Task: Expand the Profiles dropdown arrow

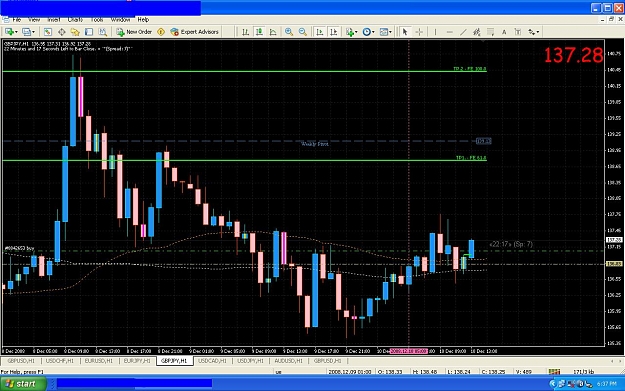Action: 33,32
